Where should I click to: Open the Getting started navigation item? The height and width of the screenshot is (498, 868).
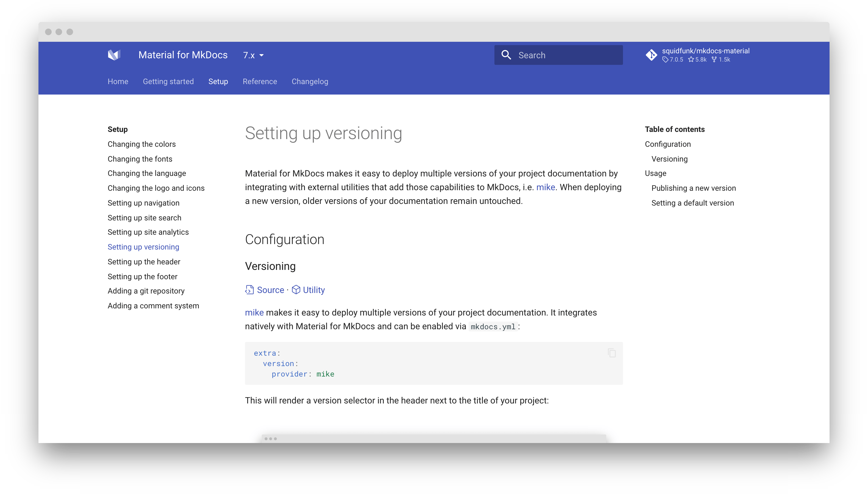pos(168,82)
